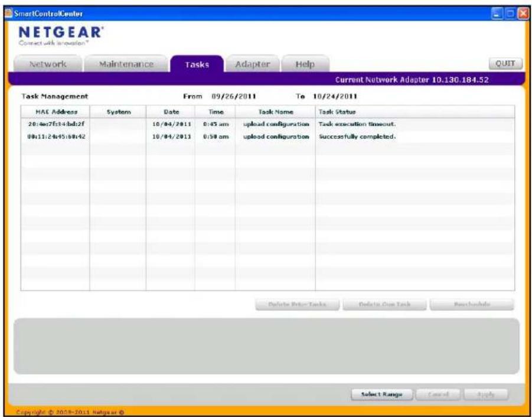Click the greyed-out Cancel button
Viewport: 532px width, 417px height.
(x=438, y=395)
